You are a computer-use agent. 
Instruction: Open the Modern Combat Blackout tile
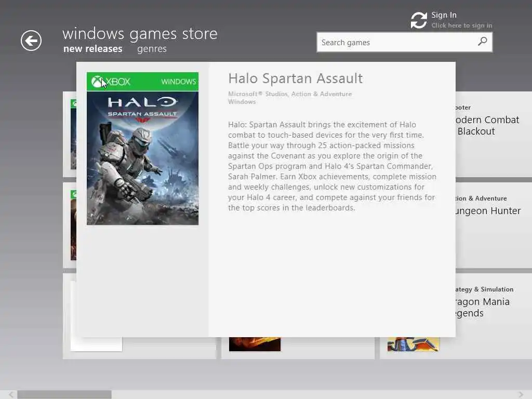[x=494, y=134]
